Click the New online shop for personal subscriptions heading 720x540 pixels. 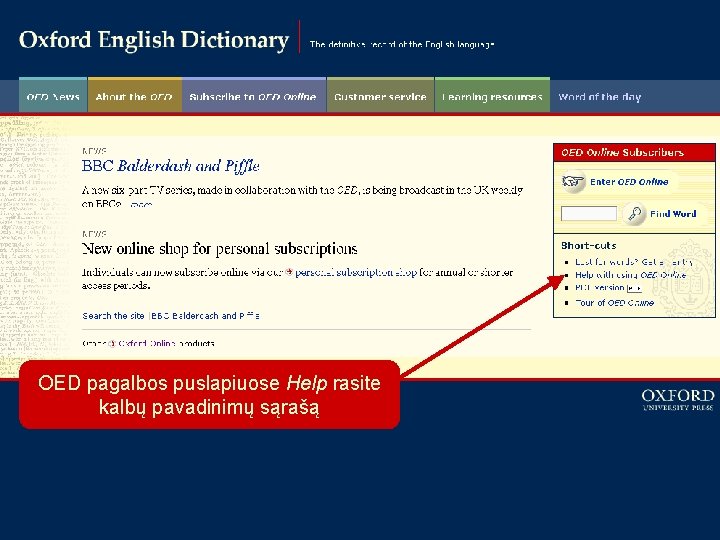[219, 248]
